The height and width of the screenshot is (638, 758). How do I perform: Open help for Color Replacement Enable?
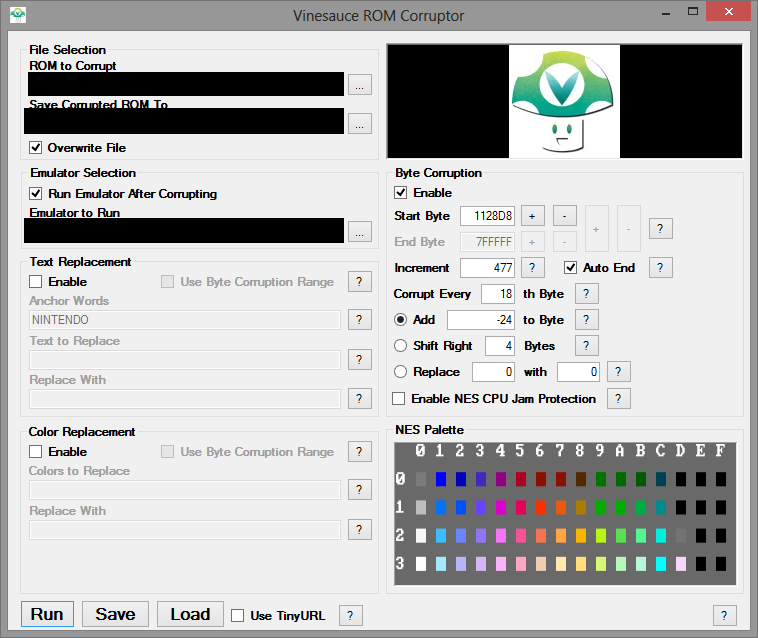coord(360,451)
